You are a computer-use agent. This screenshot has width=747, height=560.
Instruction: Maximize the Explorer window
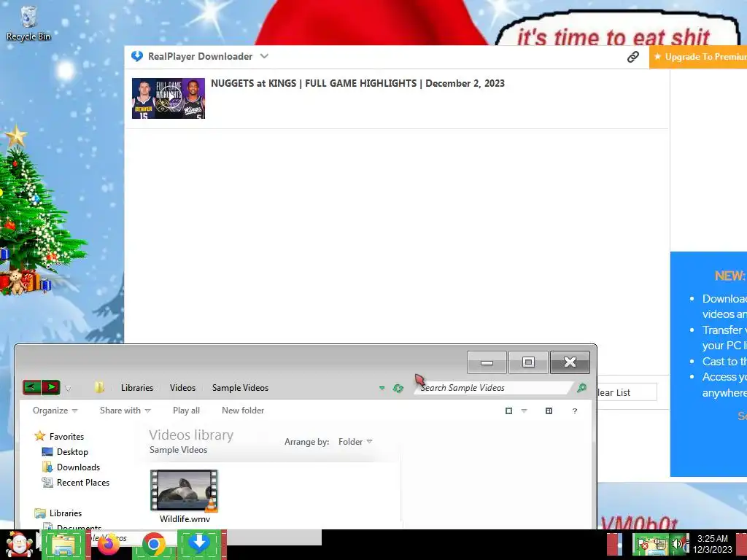pyautogui.click(x=528, y=362)
